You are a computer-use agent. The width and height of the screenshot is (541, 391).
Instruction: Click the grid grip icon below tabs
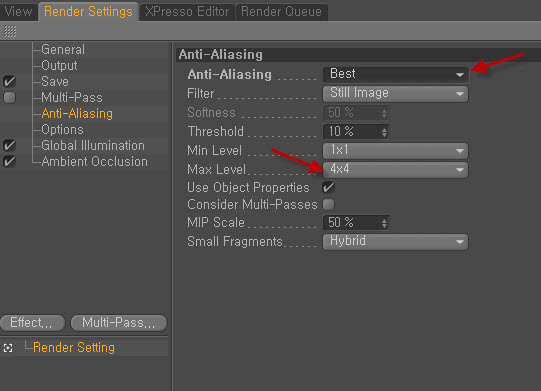[10, 31]
